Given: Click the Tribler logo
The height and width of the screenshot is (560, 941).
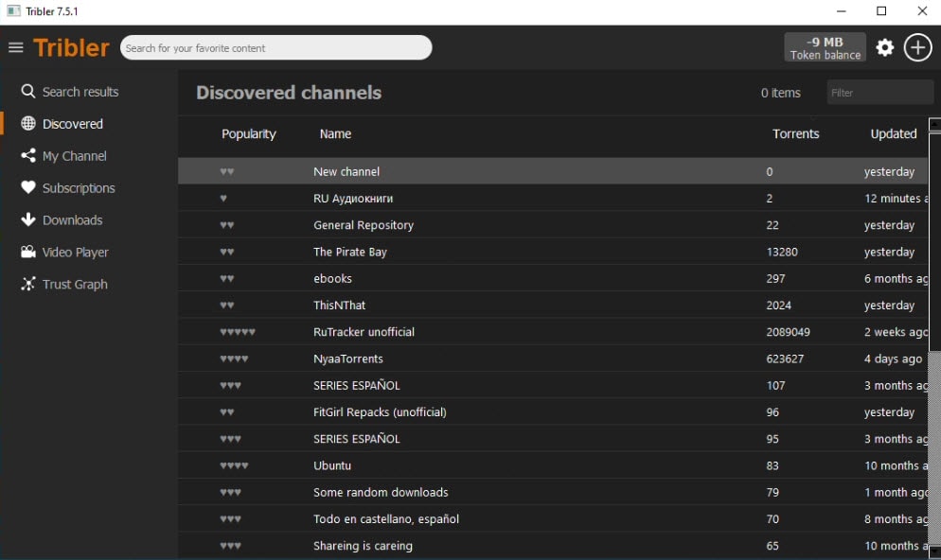Looking at the screenshot, I should [71, 48].
